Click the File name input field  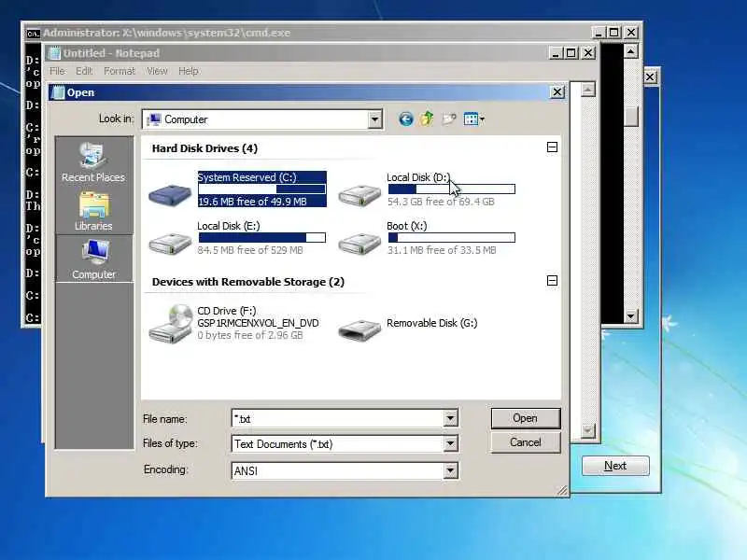point(338,418)
